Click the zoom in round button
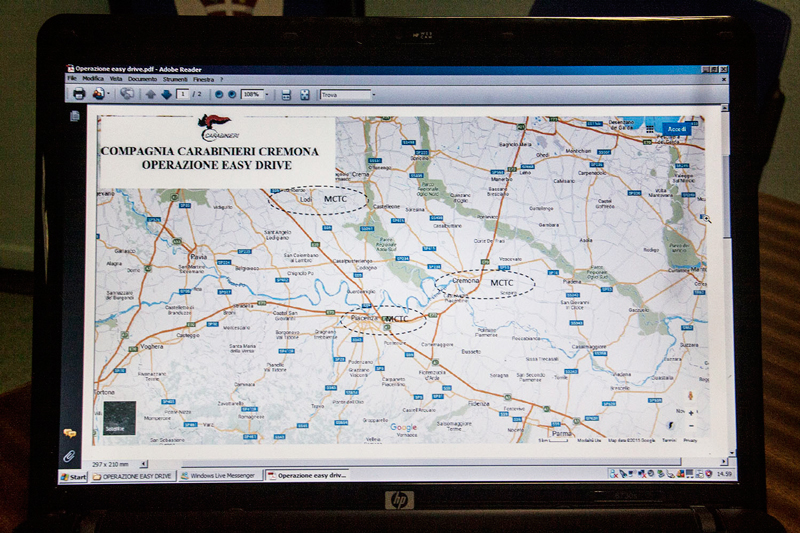This screenshot has height=533, width=800. [232, 94]
